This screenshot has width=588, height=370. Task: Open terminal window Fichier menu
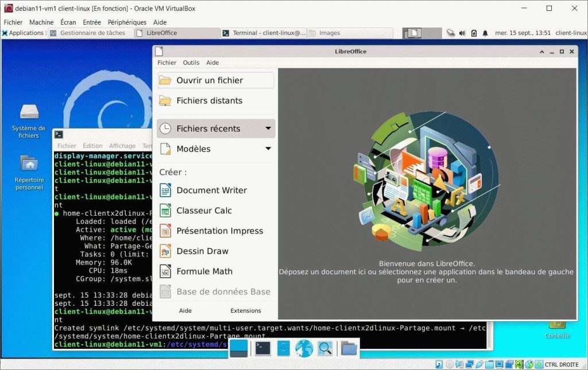click(67, 146)
